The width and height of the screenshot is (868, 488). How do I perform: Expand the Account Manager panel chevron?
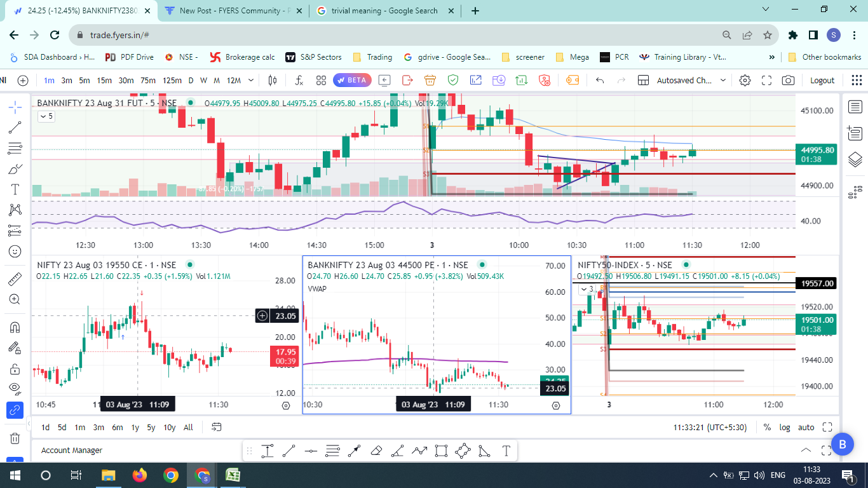coord(806,451)
